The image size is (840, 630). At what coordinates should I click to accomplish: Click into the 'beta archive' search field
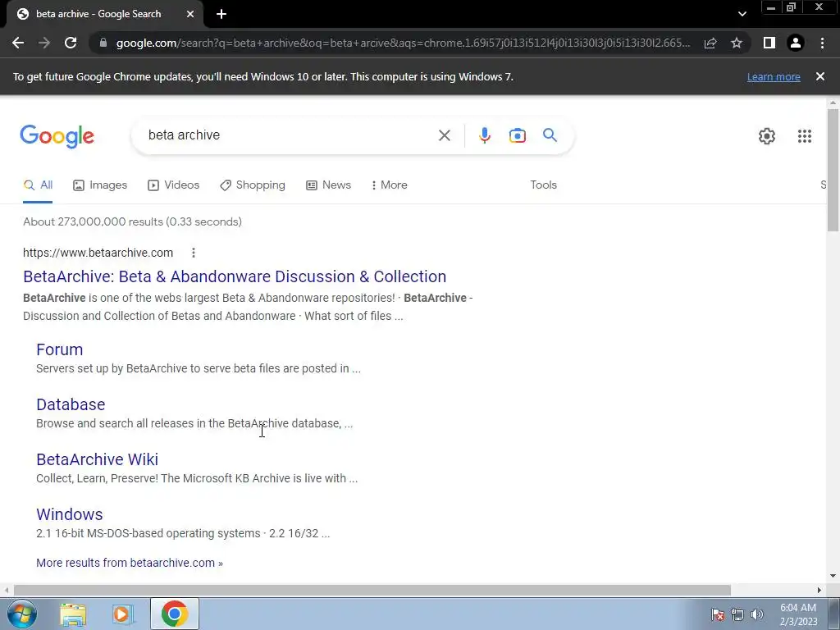pyautogui.click(x=290, y=135)
